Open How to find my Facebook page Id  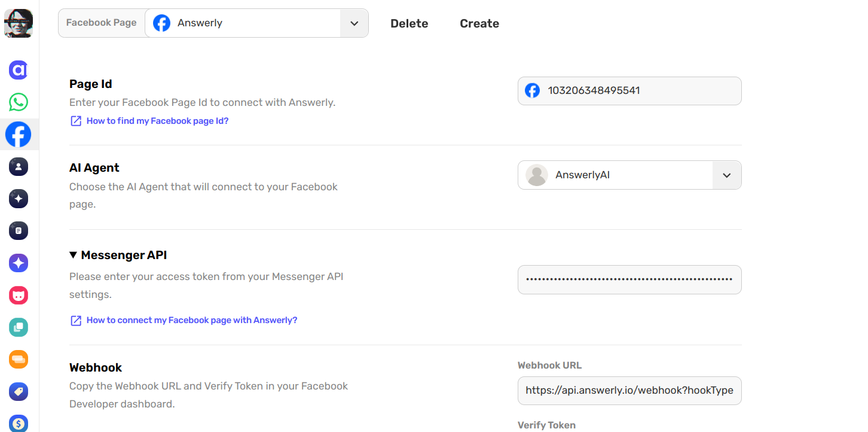[x=157, y=121]
